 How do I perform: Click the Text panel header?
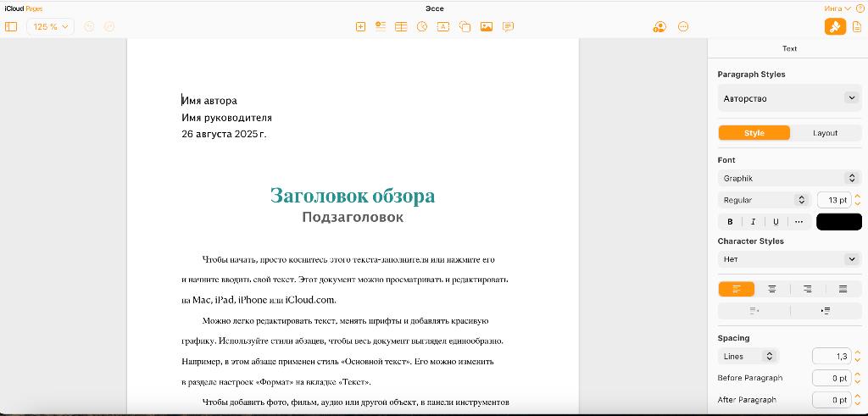789,48
